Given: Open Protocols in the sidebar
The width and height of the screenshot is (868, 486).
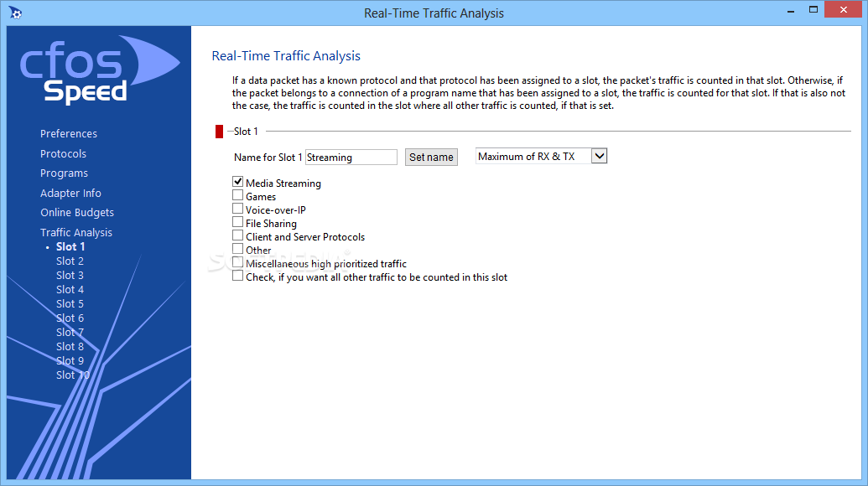Looking at the screenshot, I should tap(63, 153).
